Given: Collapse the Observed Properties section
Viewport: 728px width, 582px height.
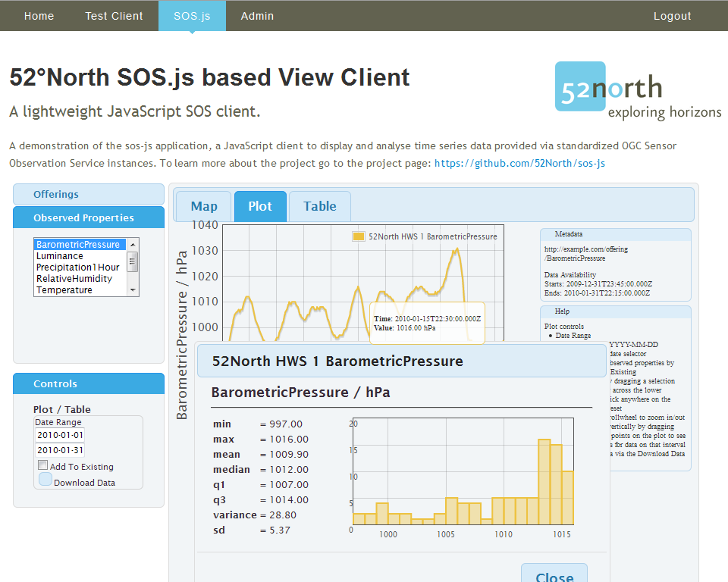Looking at the screenshot, I should [x=89, y=217].
